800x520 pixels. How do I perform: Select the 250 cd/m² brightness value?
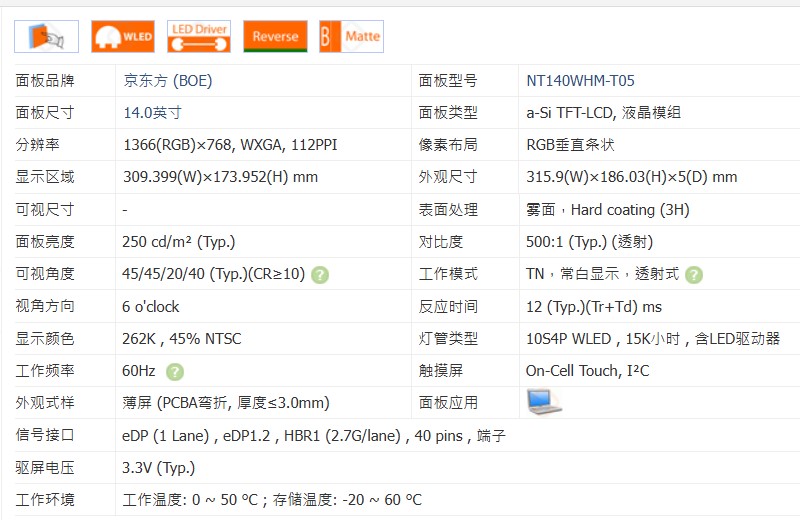coord(178,242)
